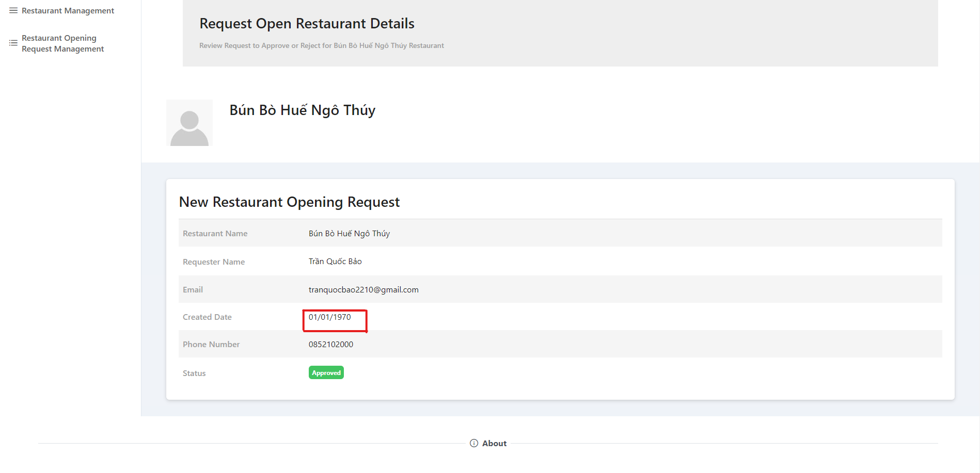
Task: Click the Requester Name Trần Quốc Bảo
Action: [335, 261]
